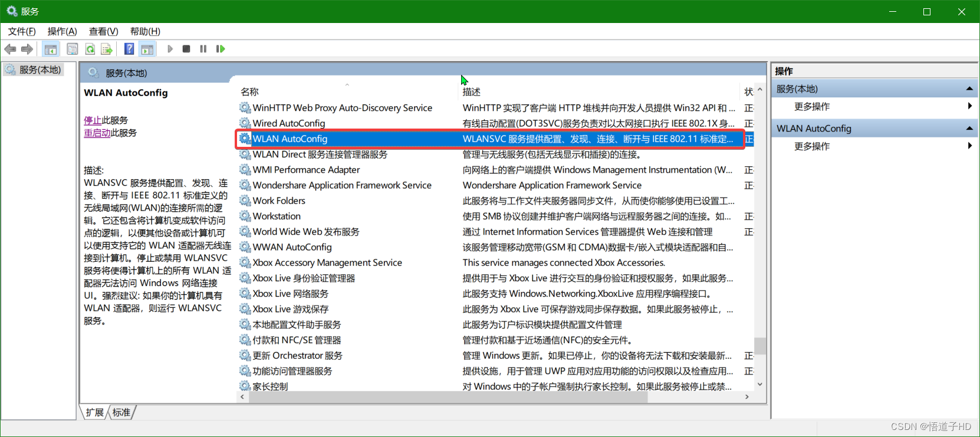Open the 查看(V) menu

[x=104, y=31]
